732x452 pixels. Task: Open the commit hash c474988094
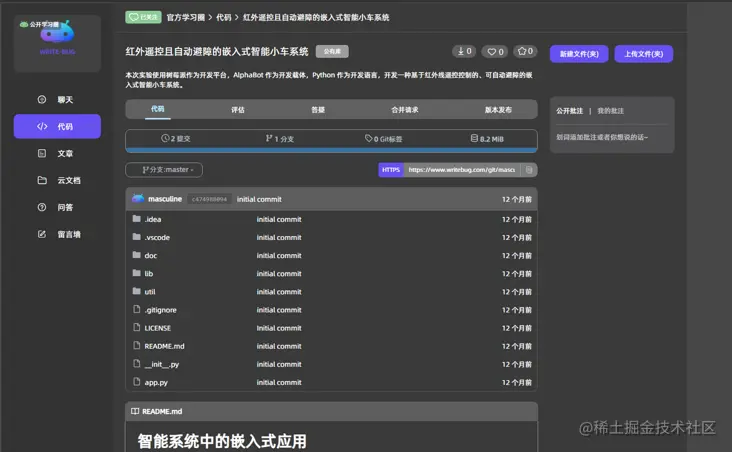tap(209, 199)
